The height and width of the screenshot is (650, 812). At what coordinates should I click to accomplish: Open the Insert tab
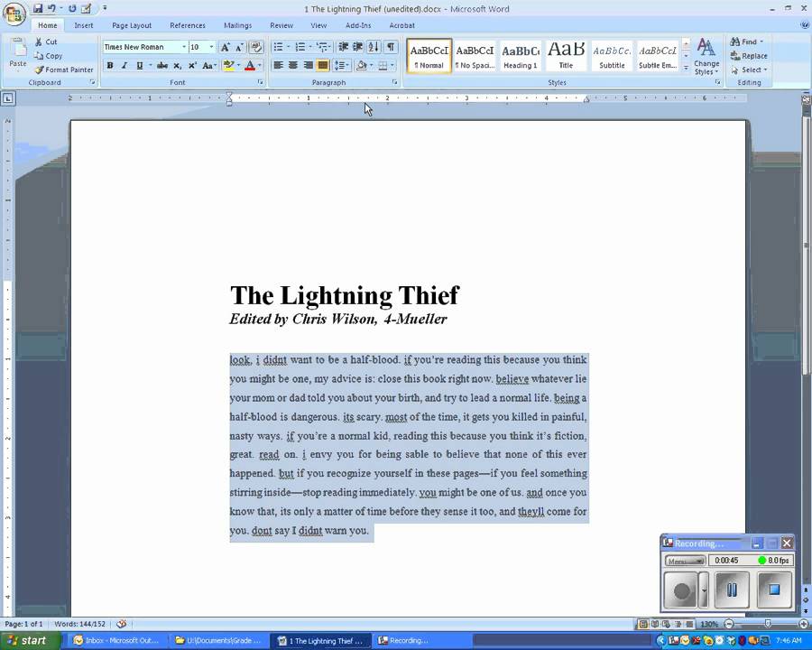point(83,25)
